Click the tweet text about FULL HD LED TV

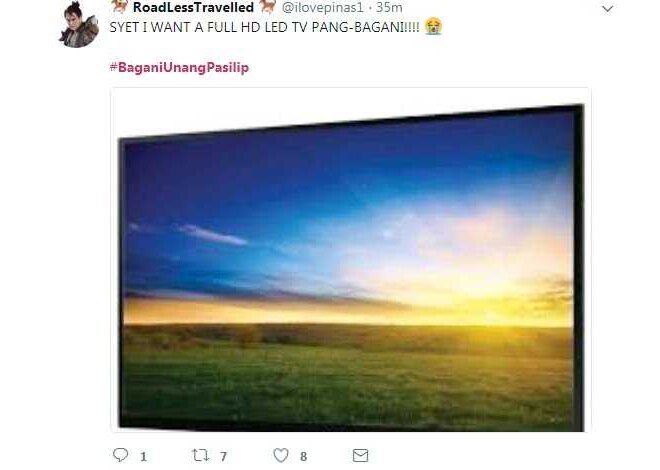(264, 27)
